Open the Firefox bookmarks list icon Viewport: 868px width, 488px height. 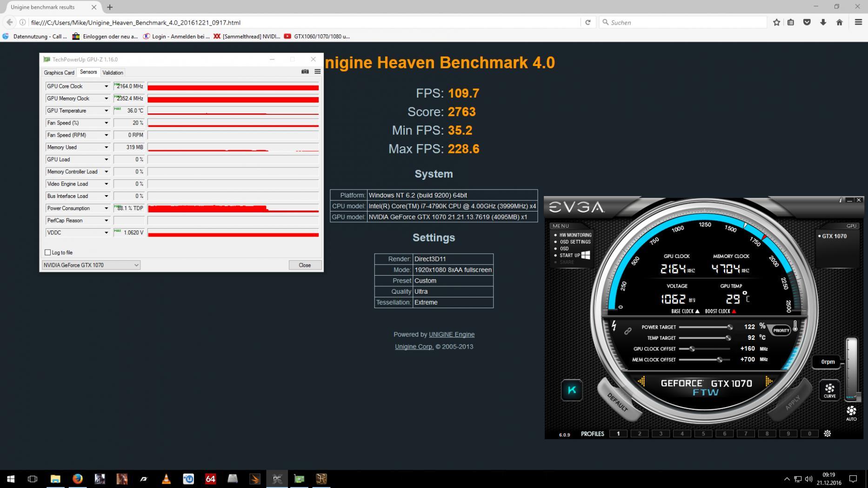tap(791, 22)
